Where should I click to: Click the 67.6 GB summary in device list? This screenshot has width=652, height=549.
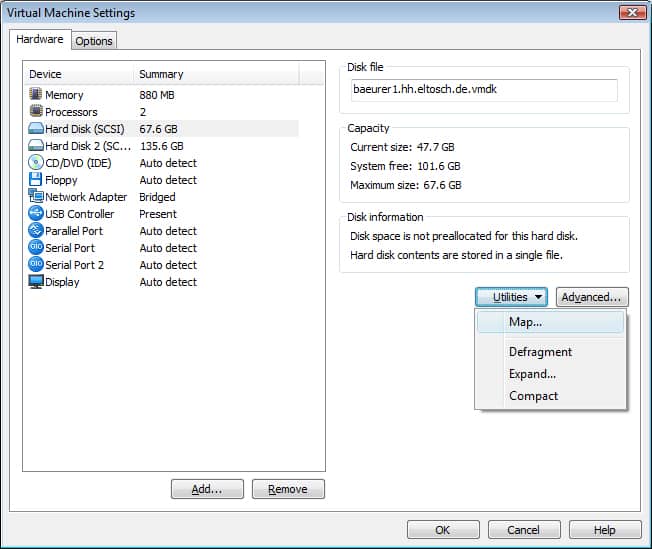[158, 129]
